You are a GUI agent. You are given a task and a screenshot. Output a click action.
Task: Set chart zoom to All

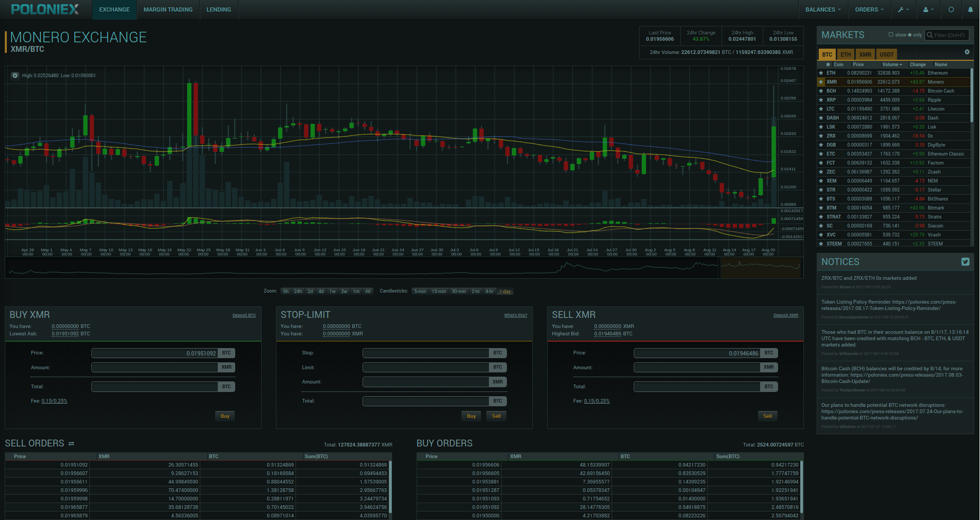coord(368,291)
